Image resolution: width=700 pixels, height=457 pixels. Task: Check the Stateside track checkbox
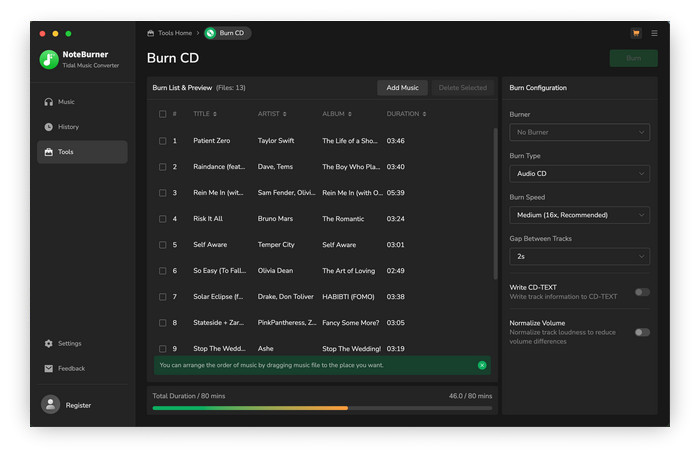(162, 323)
